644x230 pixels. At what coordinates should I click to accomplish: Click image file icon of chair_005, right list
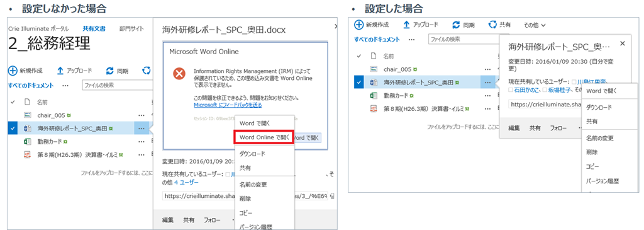(x=374, y=69)
